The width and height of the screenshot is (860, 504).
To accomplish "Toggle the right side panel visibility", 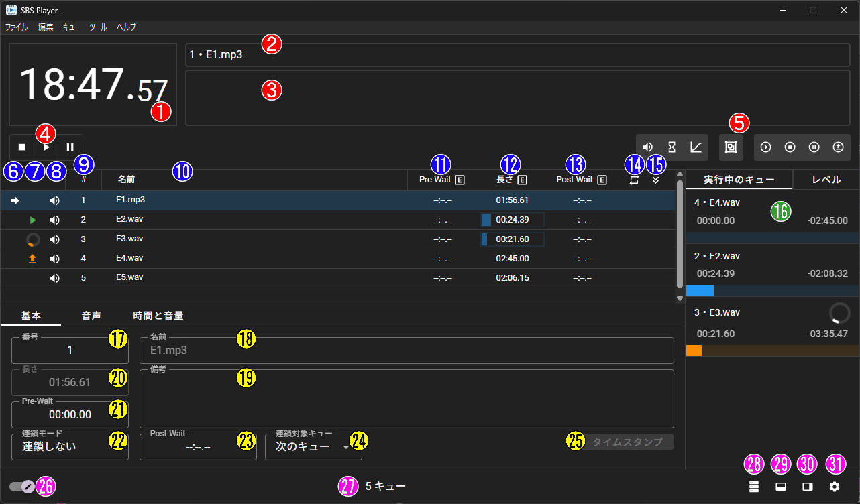I will click(808, 487).
